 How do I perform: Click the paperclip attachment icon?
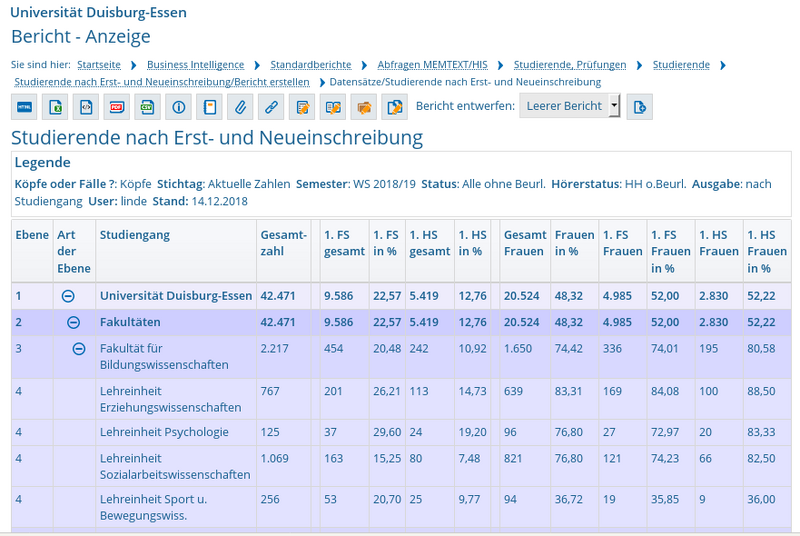click(x=240, y=107)
